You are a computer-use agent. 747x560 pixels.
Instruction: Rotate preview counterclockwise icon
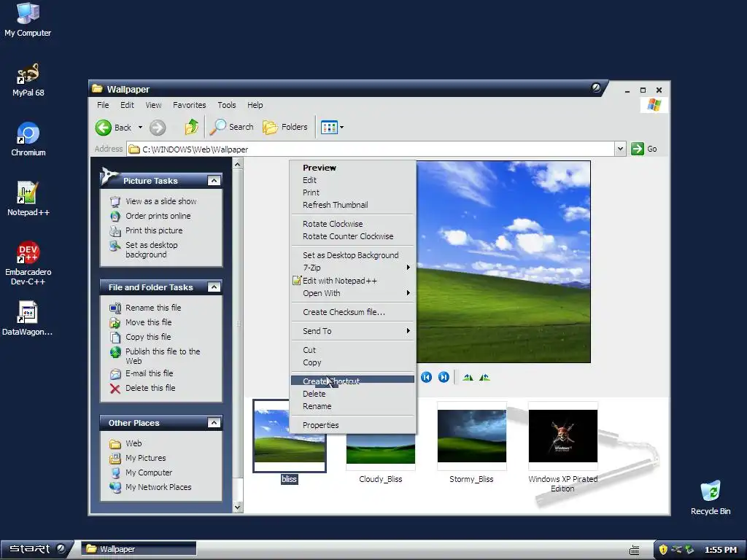pos(484,377)
